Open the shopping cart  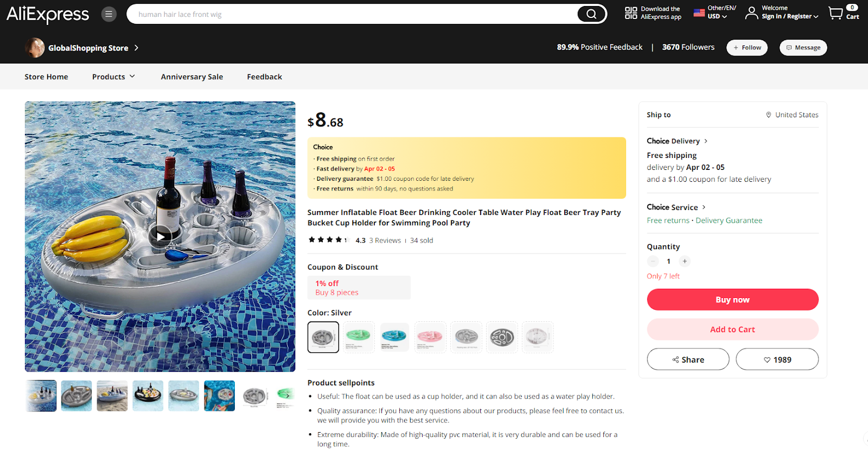(844, 12)
